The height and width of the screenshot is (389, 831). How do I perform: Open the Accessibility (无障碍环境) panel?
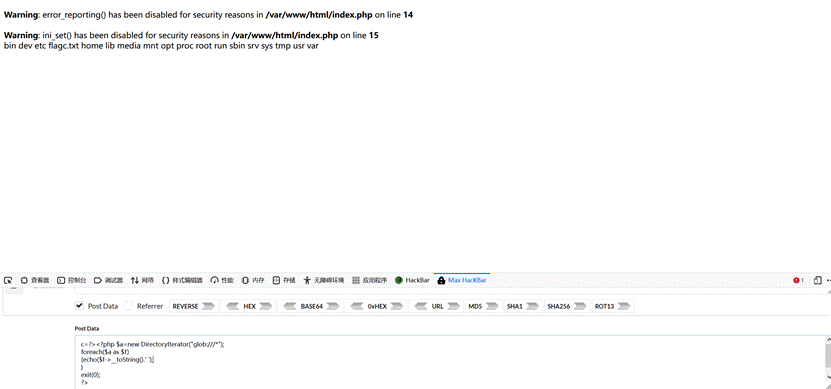pyautogui.click(x=324, y=280)
